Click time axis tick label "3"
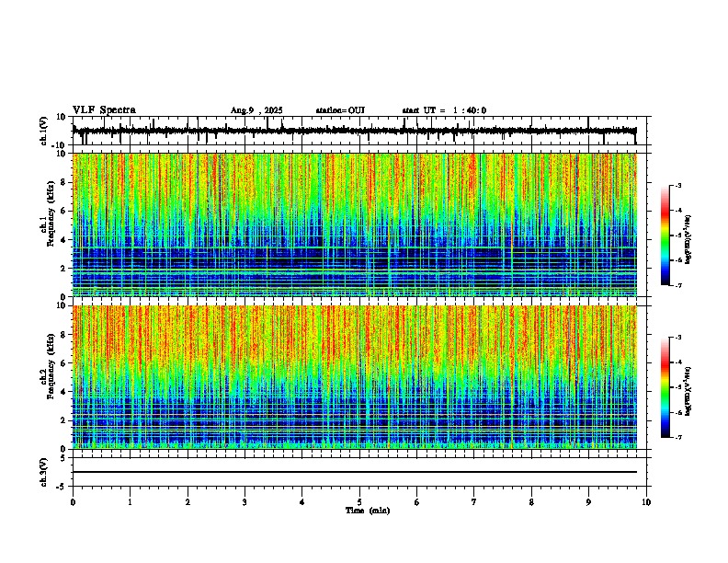 pos(245,502)
